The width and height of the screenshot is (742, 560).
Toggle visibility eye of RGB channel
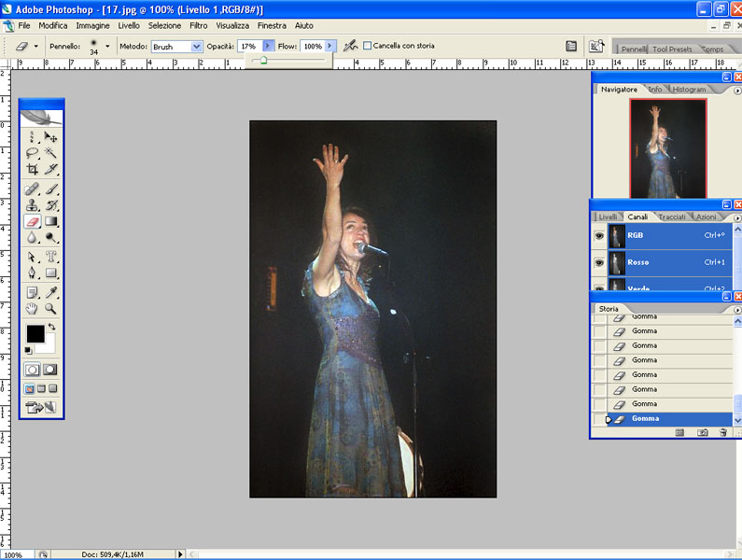pos(599,235)
